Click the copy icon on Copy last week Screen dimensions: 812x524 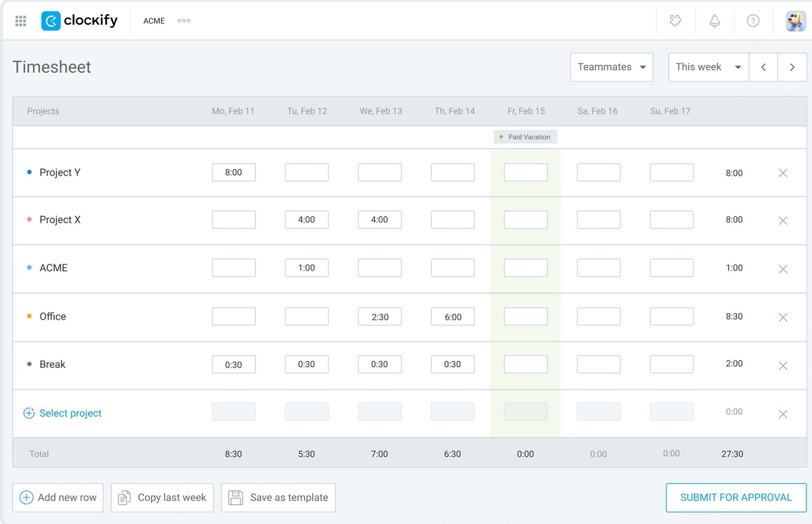[x=124, y=497]
